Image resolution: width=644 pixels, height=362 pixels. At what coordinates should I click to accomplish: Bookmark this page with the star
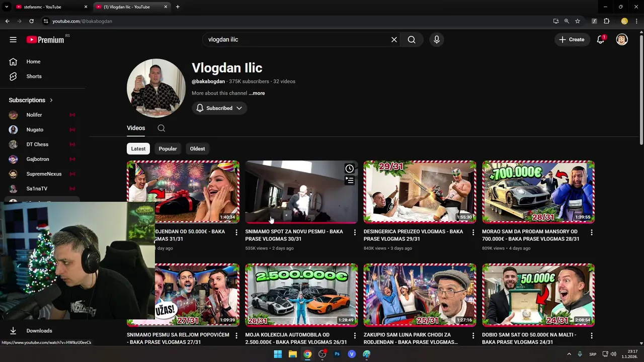(x=578, y=21)
